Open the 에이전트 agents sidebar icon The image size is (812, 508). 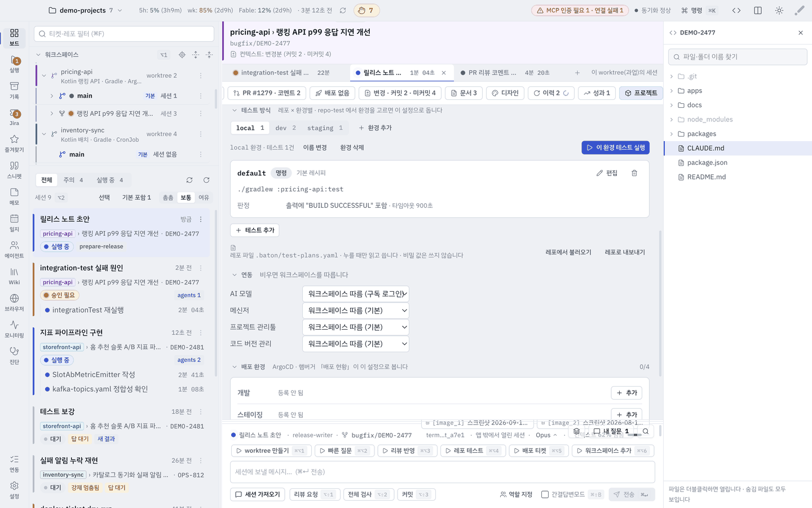click(14, 249)
